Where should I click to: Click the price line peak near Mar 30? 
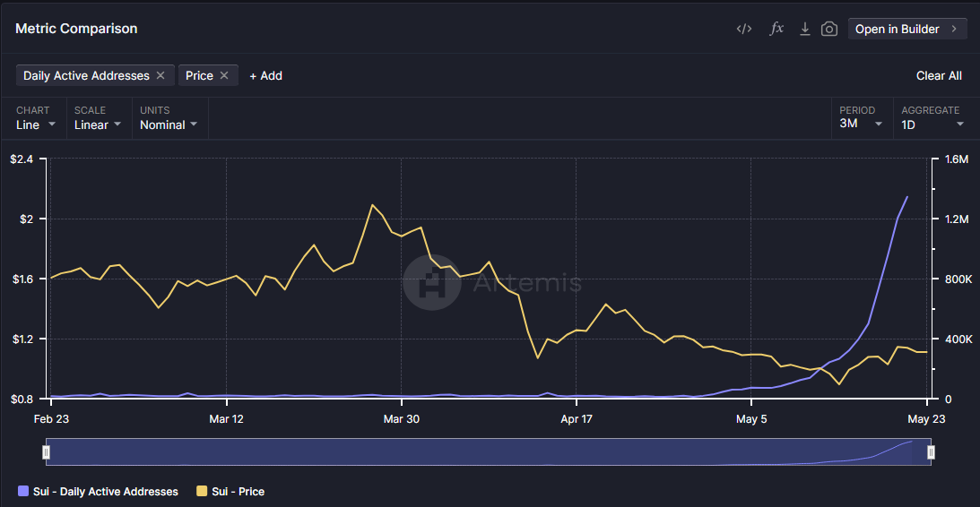[x=372, y=205]
